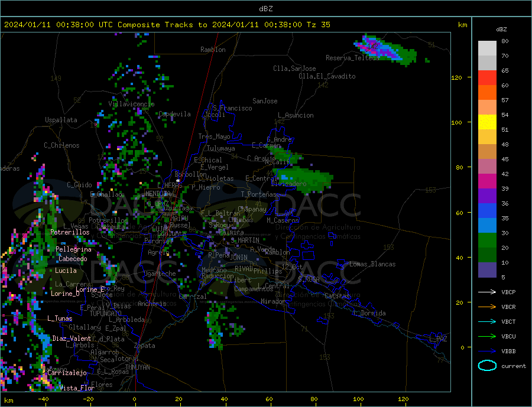Click the Zapata map label
This screenshot has width=532, height=407.
tap(145, 346)
